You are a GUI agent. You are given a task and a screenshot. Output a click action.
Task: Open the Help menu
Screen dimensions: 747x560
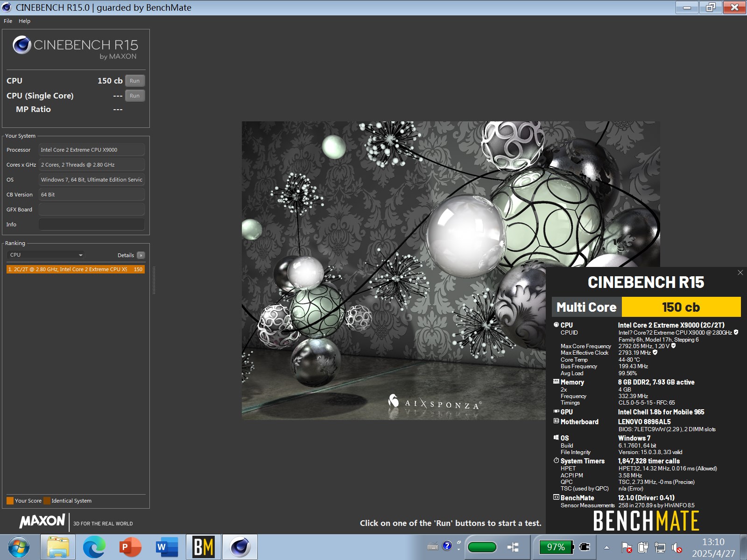24,21
